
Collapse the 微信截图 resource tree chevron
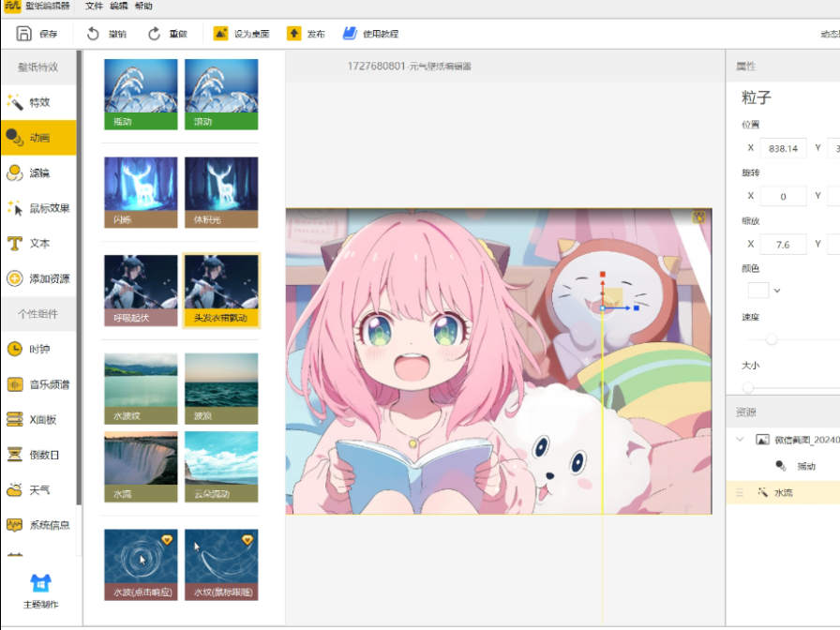click(741, 440)
